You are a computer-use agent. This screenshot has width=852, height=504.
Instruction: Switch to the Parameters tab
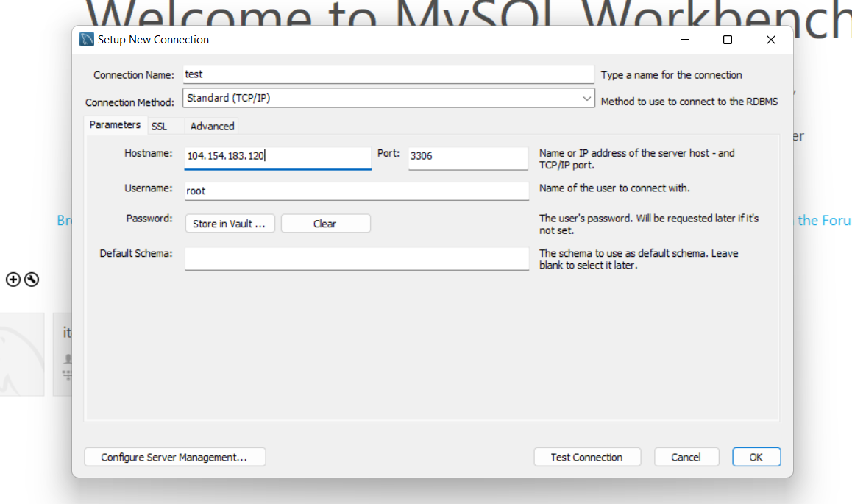click(115, 125)
